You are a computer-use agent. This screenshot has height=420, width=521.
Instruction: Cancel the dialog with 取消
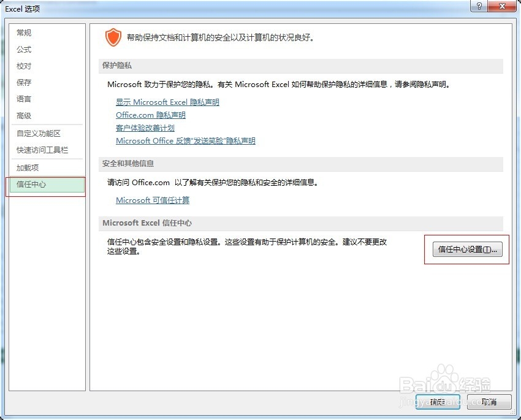tap(489, 402)
